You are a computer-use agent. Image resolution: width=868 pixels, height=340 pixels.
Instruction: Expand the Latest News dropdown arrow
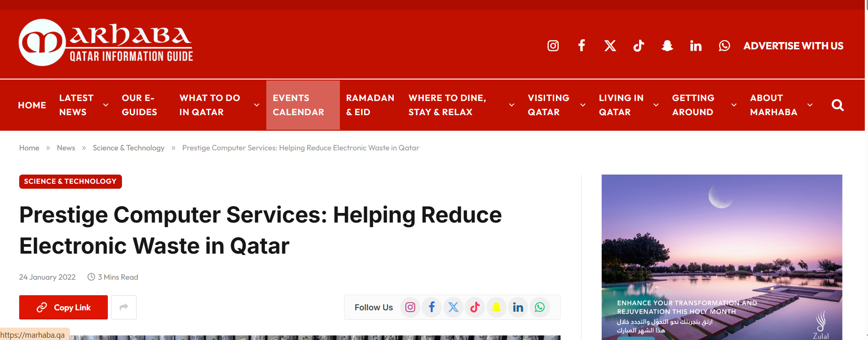click(106, 105)
